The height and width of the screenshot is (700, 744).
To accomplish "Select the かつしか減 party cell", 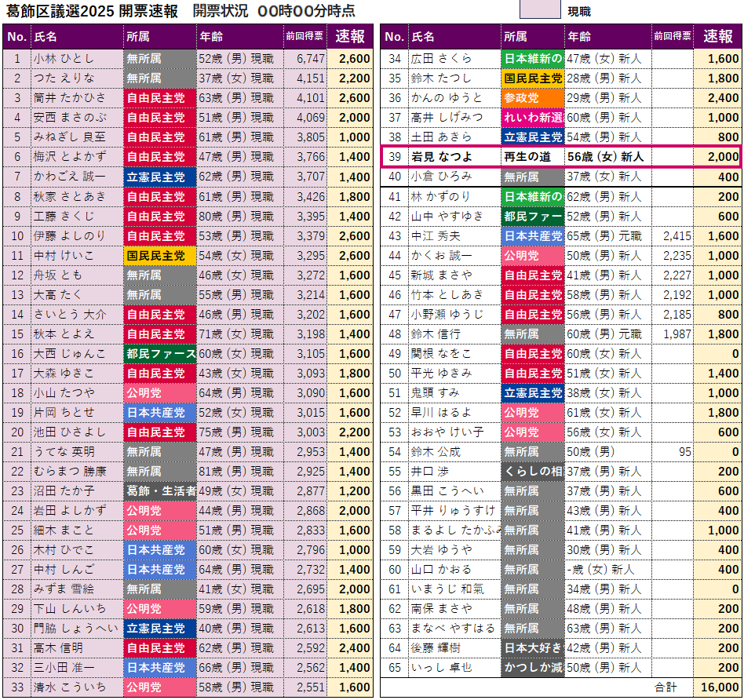I will pyautogui.click(x=532, y=668).
